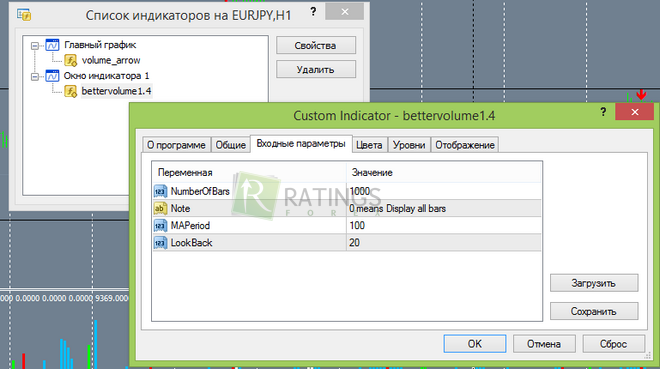Click the volume_arrow indicator icon
This screenshot has width=660, height=369.
[70, 61]
